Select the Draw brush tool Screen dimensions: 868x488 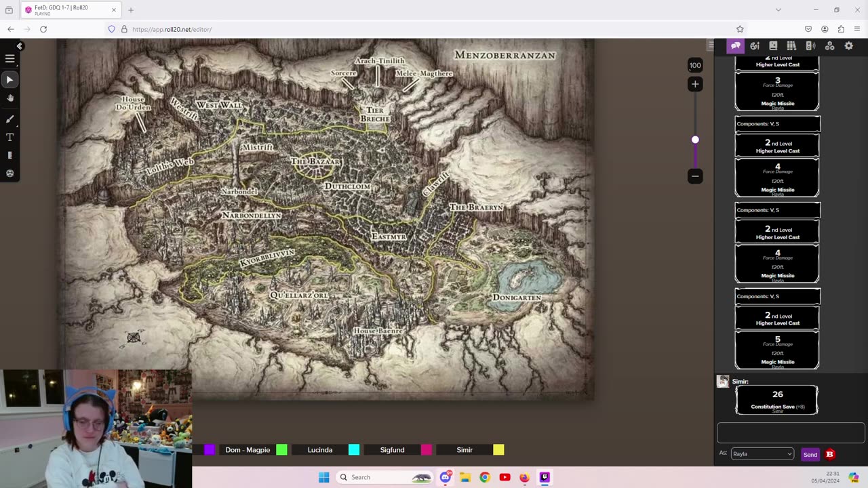(x=9, y=119)
